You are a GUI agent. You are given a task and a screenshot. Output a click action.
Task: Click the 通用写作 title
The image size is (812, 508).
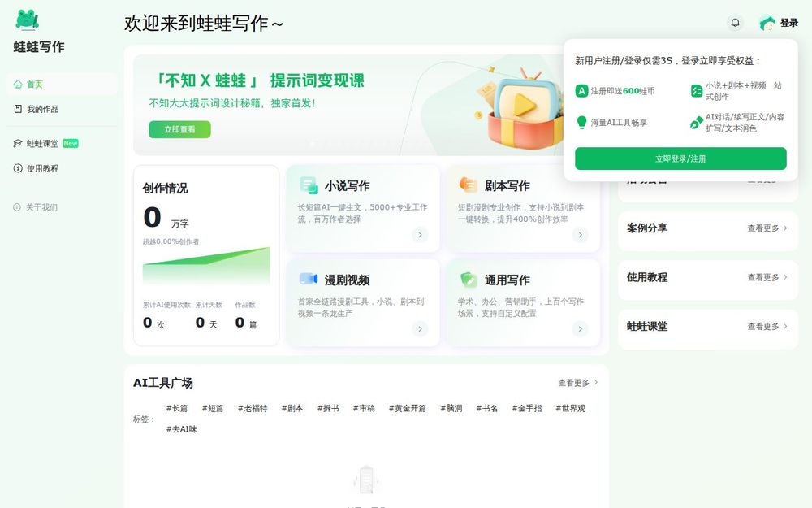(x=507, y=280)
